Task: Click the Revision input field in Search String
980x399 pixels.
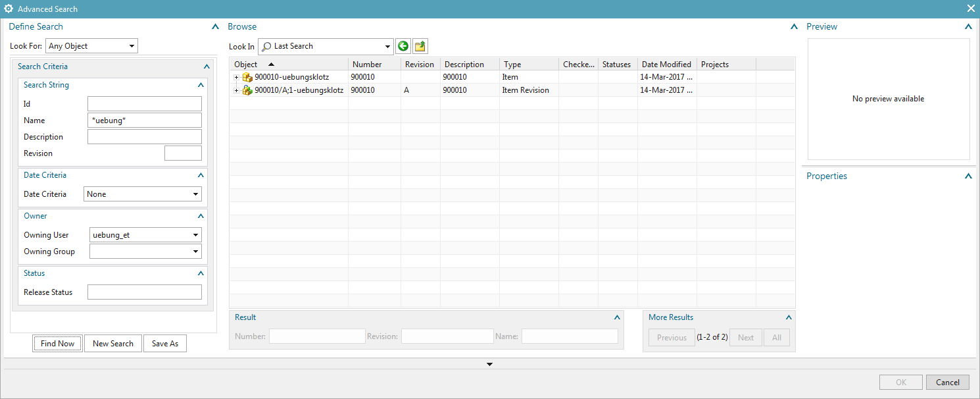Action: [x=183, y=153]
